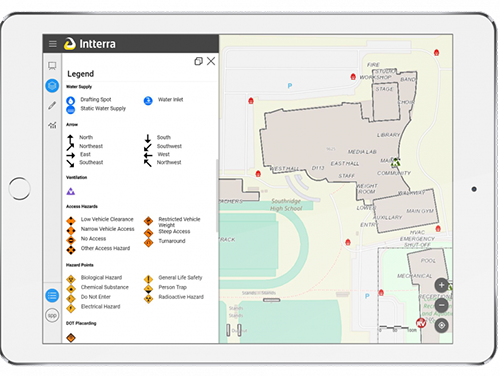Image resolution: width=500 pixels, height=376 pixels.
Task: Zoom in on the map
Action: [x=441, y=285]
